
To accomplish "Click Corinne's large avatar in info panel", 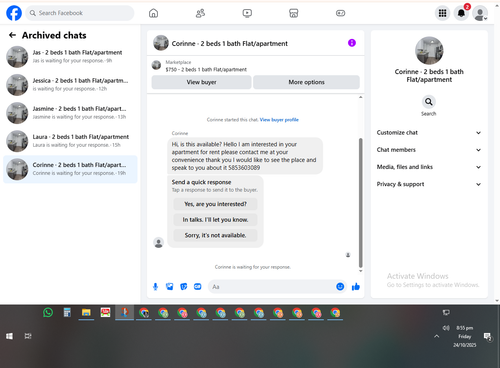I will click(429, 50).
